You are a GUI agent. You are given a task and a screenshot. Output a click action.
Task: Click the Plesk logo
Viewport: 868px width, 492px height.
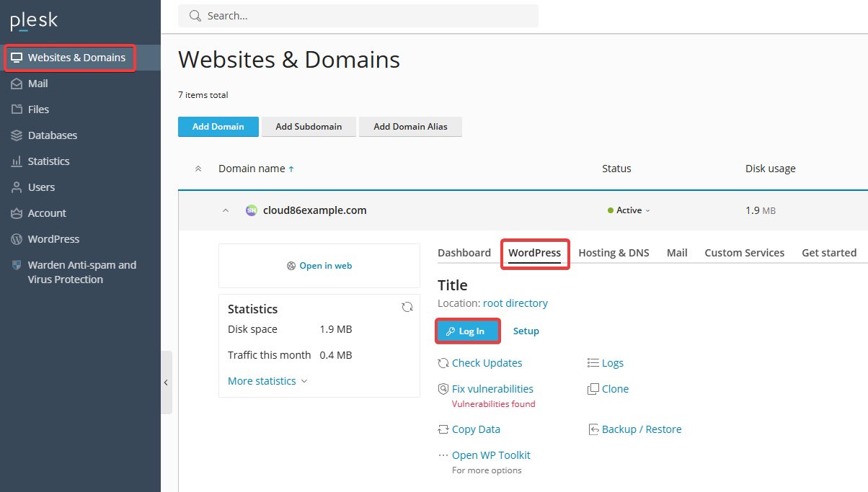(33, 21)
